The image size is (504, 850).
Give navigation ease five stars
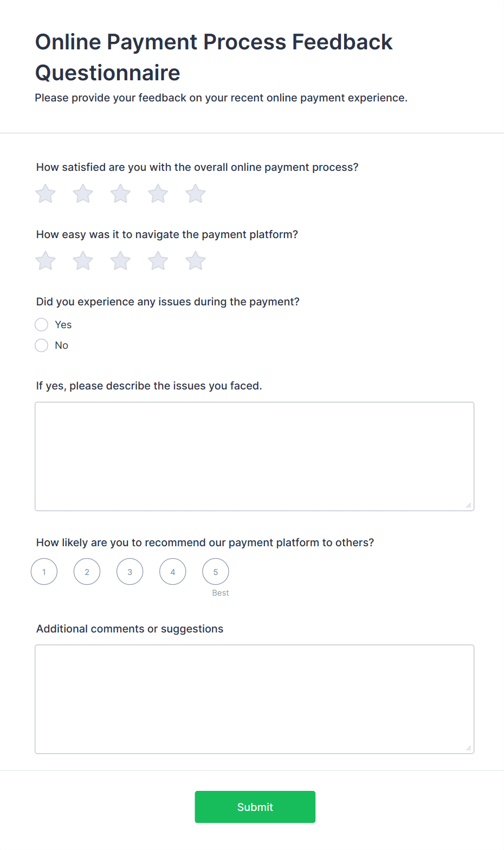pyautogui.click(x=195, y=261)
